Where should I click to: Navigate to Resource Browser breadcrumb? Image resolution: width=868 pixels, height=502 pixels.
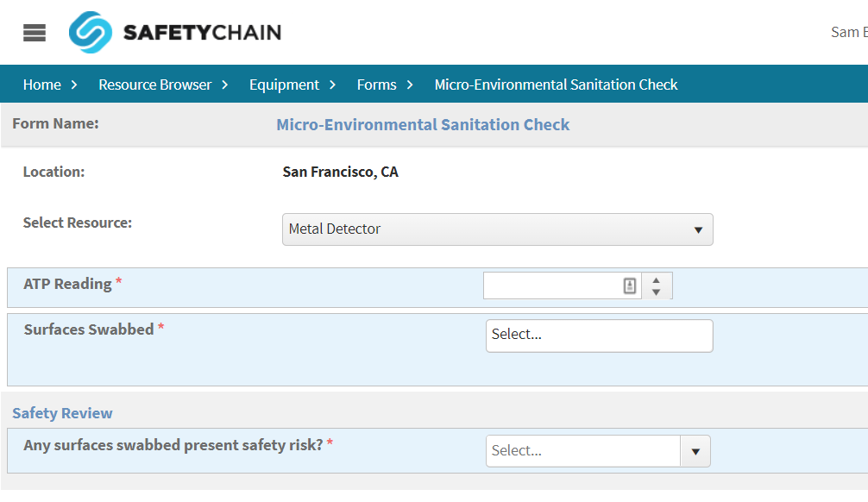point(154,85)
